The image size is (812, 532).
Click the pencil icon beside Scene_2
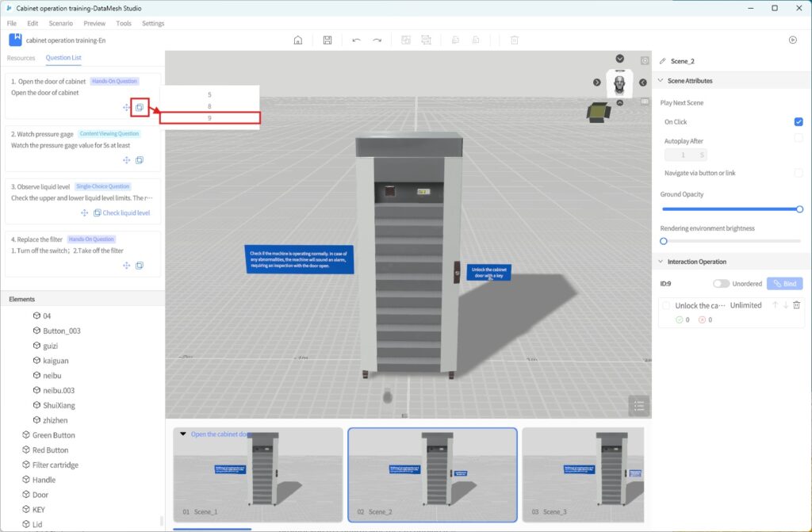[663, 61]
